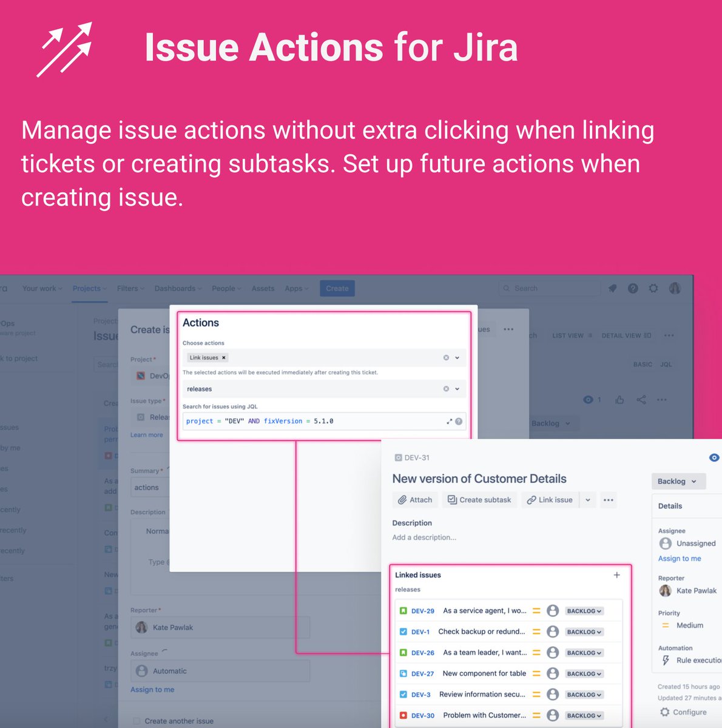The width and height of the screenshot is (722, 728).
Task: Switch to LIST VIEW in the background page
Action: pyautogui.click(x=572, y=335)
